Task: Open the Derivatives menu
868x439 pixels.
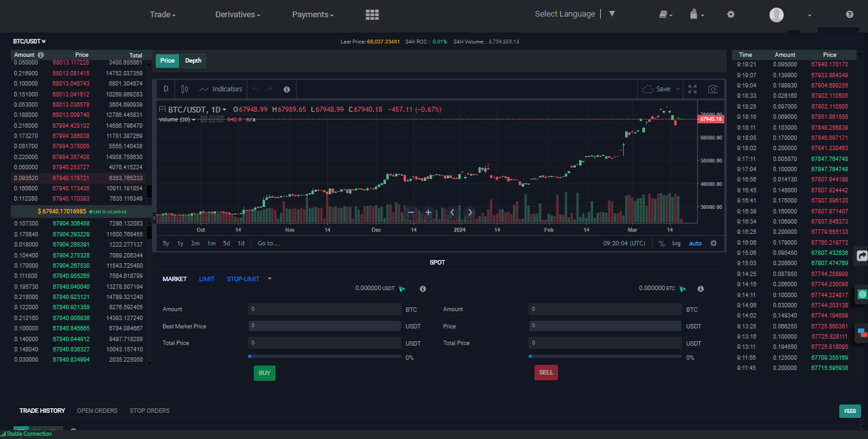Action: 237,14
